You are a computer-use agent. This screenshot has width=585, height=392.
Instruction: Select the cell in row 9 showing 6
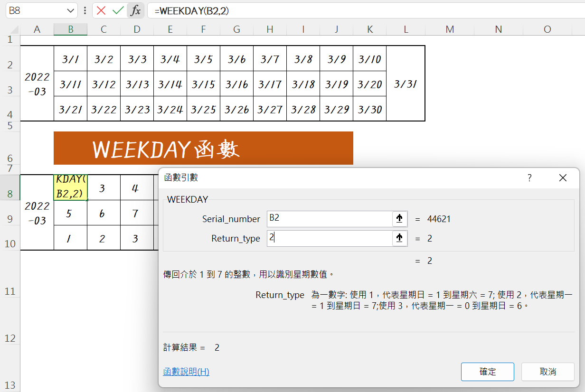pyautogui.click(x=104, y=213)
